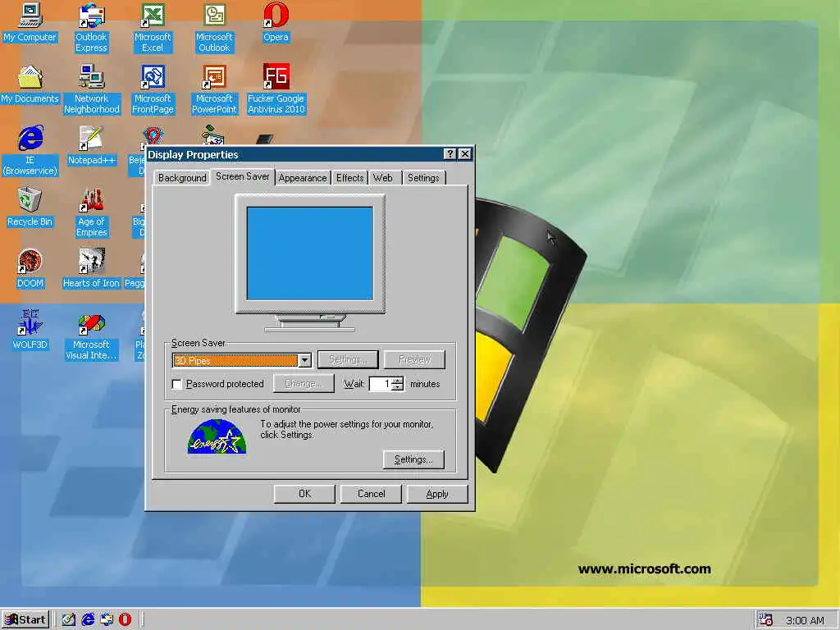Click the What's This help button
Screen dimensions: 840x630
[x=450, y=154]
